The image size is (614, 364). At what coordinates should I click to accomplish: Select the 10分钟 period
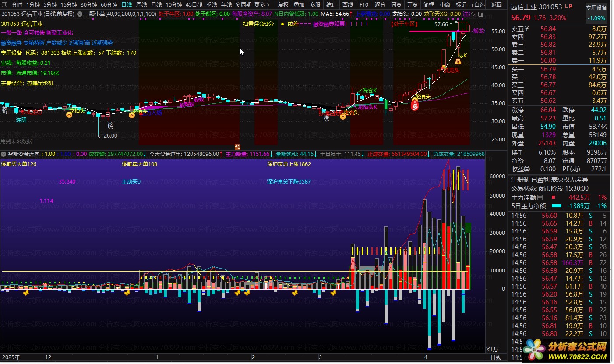tap(174, 5)
